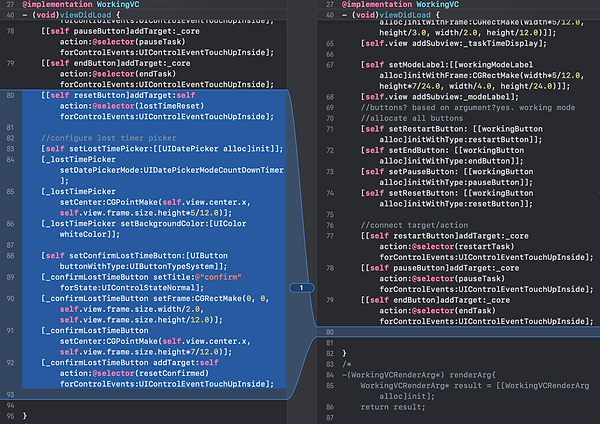This screenshot has width=600, height=424.
Task: Click self.view.frame.size.width/2.0, text
Action: coord(132,310)
